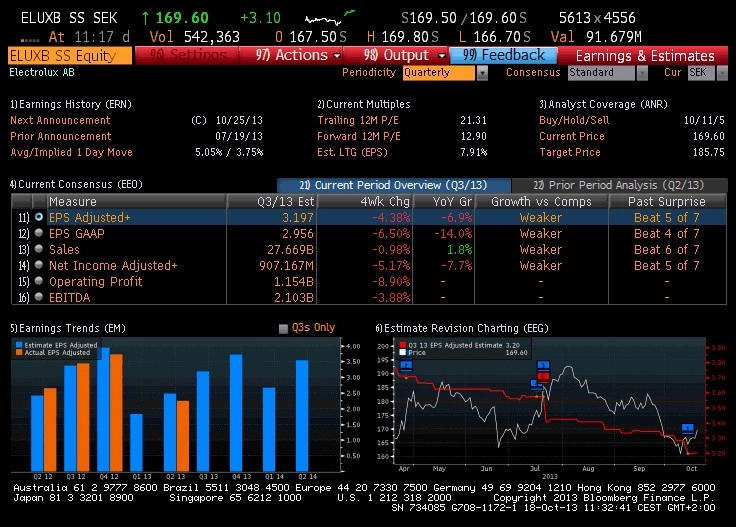The width and height of the screenshot is (736, 527).
Task: Click Operating Profit 4Wk change -8.90%
Action: tap(391, 281)
